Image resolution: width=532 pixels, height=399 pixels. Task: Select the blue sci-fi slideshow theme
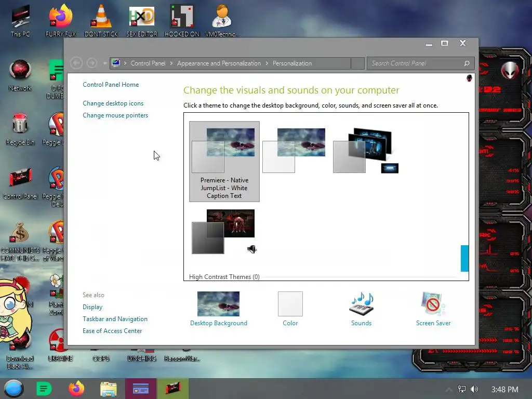click(x=366, y=150)
